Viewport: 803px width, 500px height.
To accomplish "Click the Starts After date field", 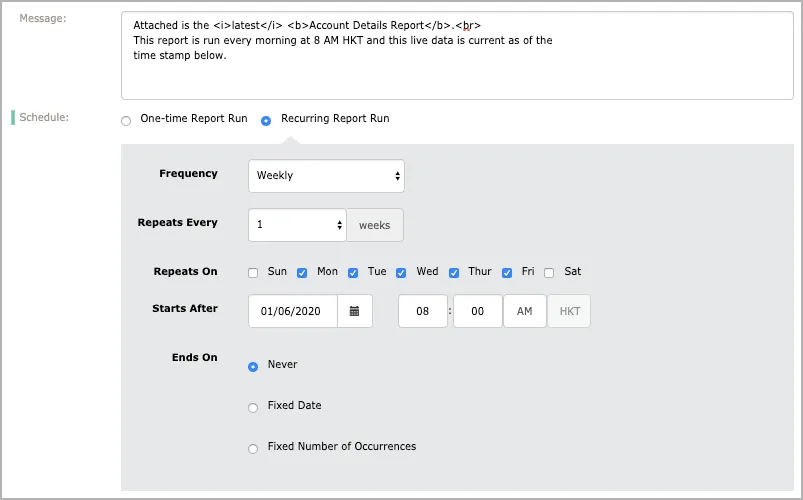I will pos(293,311).
